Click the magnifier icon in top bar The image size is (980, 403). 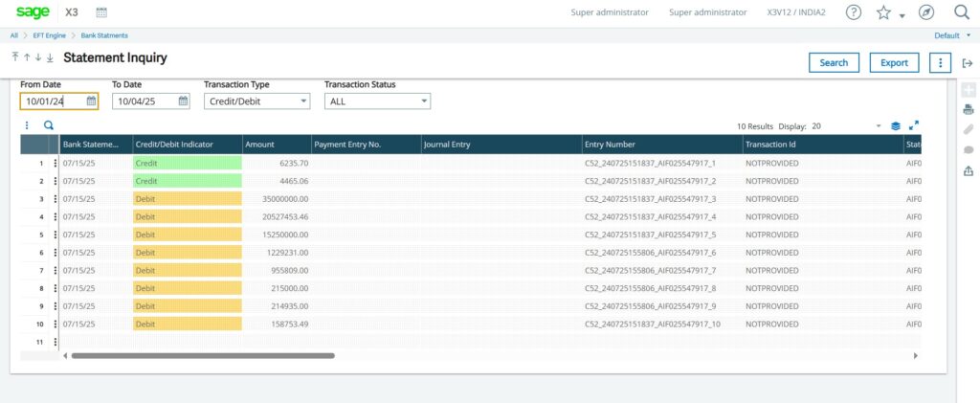[x=962, y=12]
